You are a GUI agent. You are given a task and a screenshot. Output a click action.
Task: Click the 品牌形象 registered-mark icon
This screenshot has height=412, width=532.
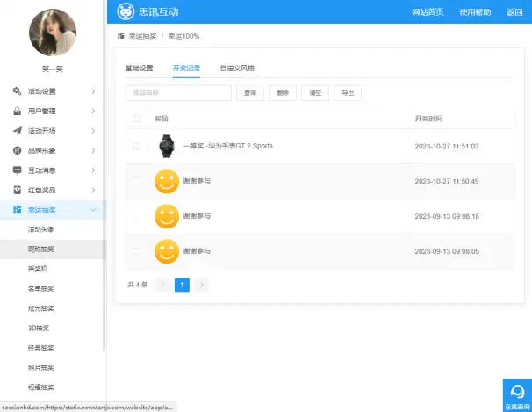17,150
